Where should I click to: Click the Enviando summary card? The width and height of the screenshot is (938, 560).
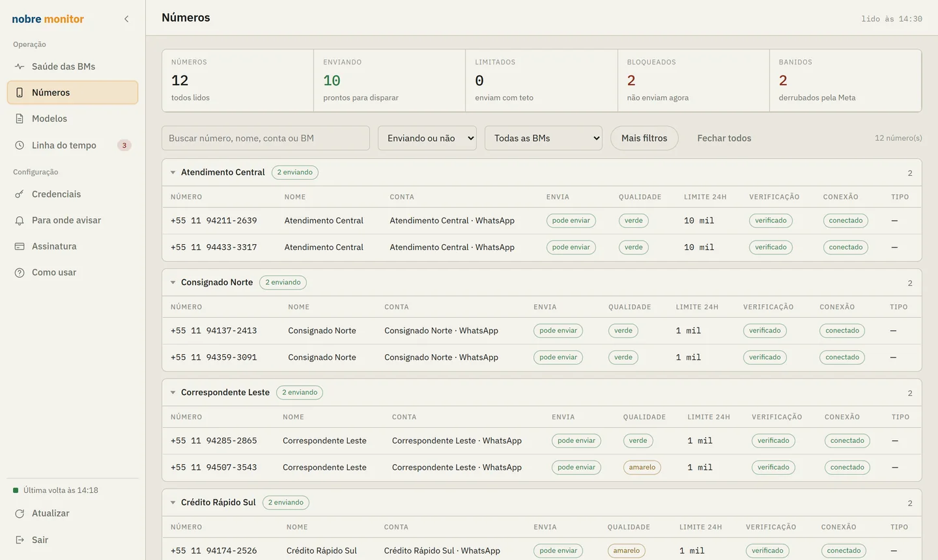pyautogui.click(x=390, y=81)
